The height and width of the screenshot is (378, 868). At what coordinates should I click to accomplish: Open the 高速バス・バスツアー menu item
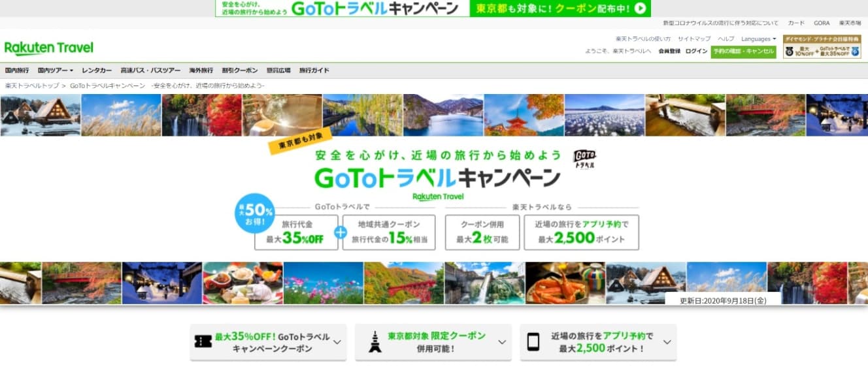[x=150, y=70]
